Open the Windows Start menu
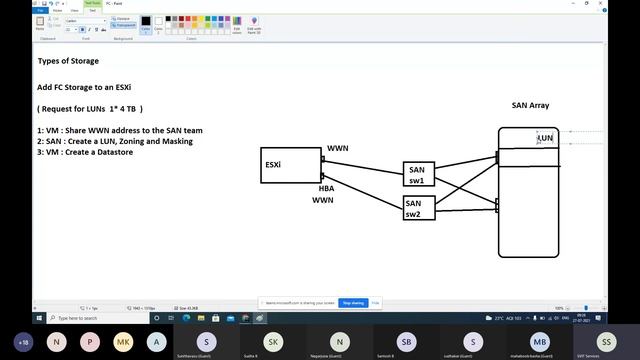 pyautogui.click(x=39, y=318)
